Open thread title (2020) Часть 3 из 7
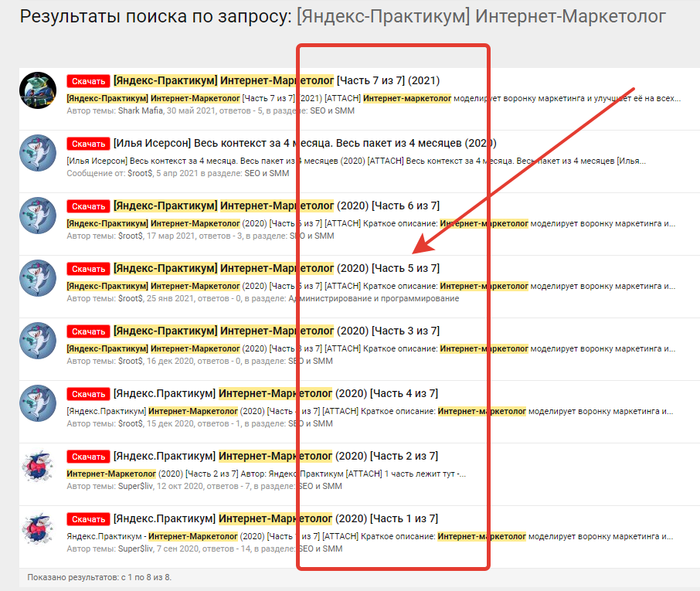 coord(277,331)
